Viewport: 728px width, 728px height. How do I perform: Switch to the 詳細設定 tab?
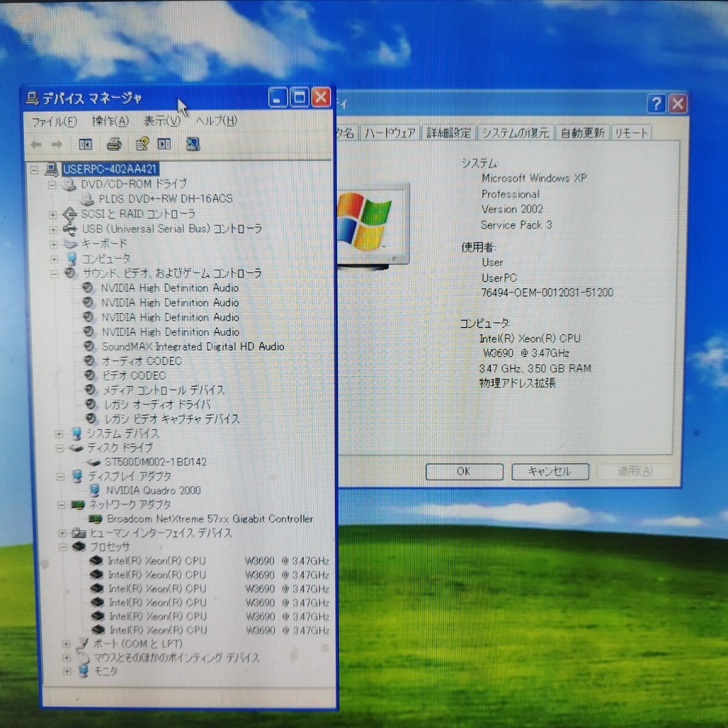click(448, 133)
